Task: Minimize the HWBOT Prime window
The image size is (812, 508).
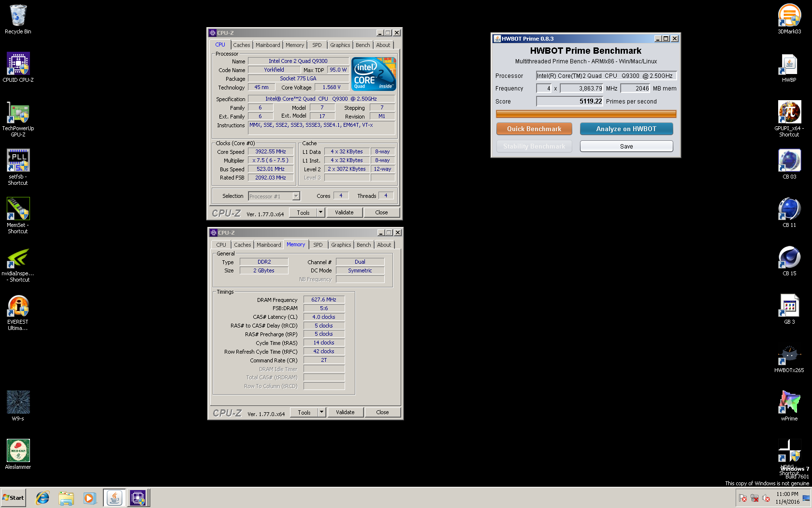Action: coord(658,39)
